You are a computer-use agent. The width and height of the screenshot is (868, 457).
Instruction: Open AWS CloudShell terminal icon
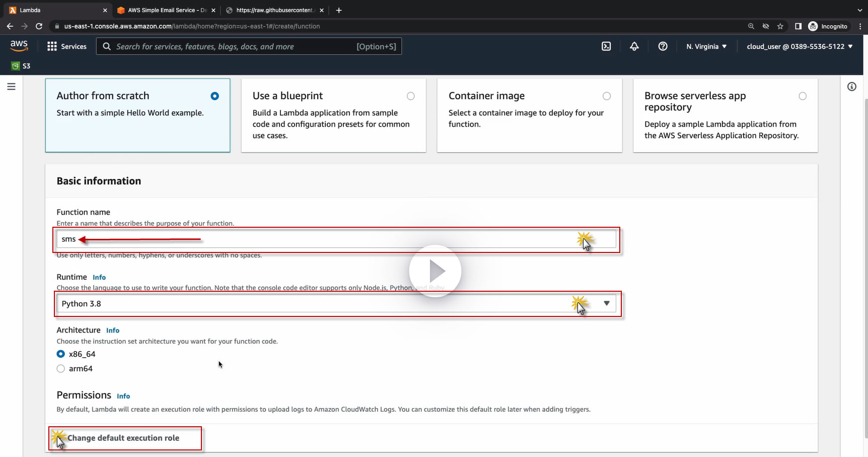(606, 46)
